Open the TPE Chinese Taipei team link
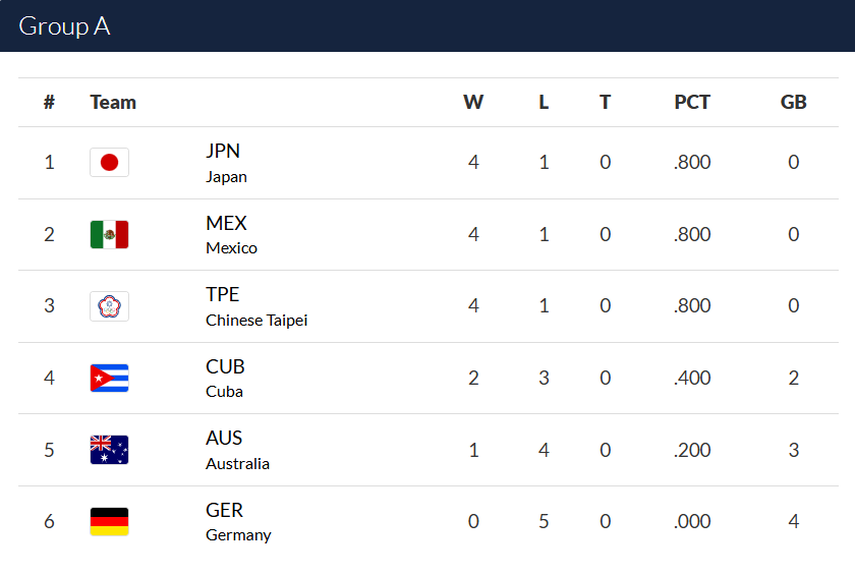 tap(256, 306)
